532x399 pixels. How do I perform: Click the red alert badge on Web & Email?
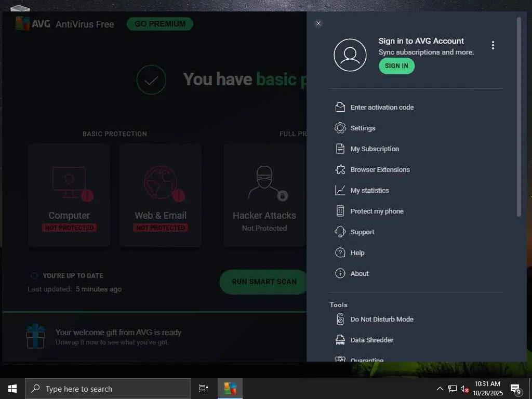179,196
